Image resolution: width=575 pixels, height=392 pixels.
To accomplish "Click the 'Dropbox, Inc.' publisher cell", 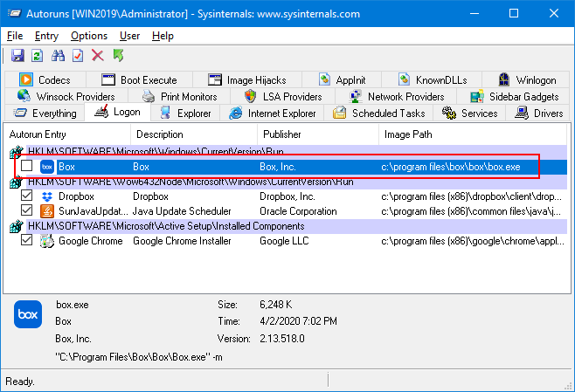I will coord(287,196).
